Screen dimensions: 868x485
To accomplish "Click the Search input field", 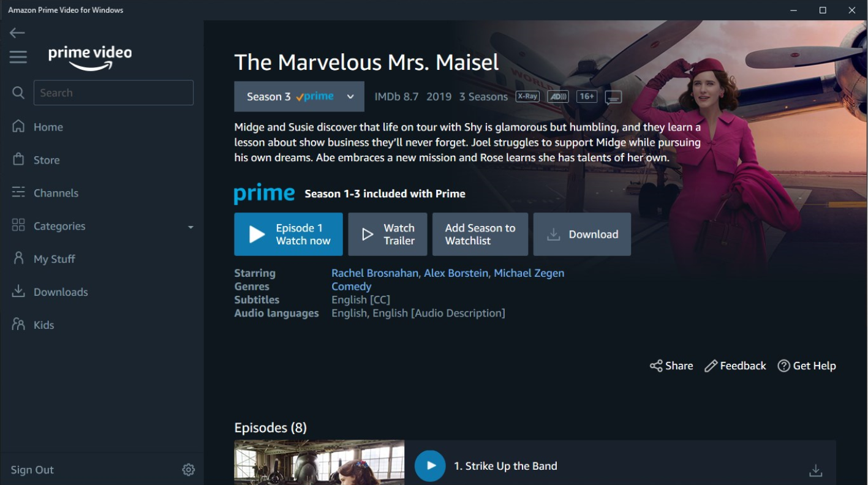I will [x=113, y=92].
